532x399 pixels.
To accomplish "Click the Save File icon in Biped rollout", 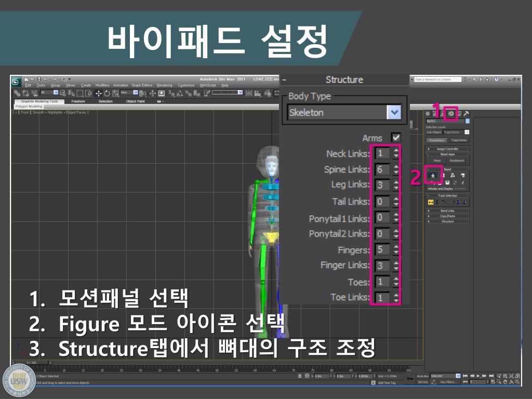I will click(447, 183).
